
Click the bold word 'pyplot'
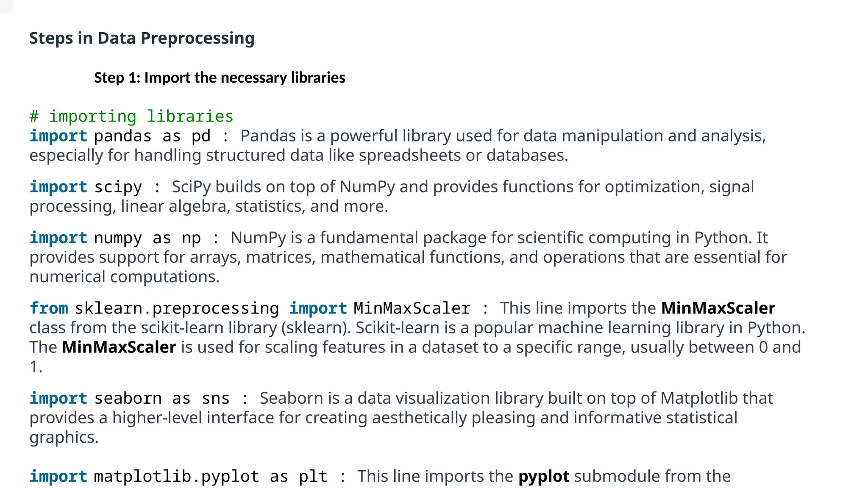tap(544, 477)
